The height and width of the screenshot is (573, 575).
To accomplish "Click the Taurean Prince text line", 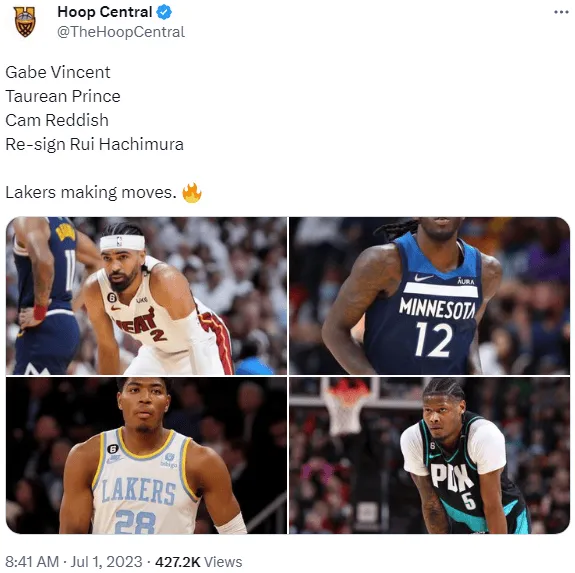I will pyautogui.click(x=63, y=96).
